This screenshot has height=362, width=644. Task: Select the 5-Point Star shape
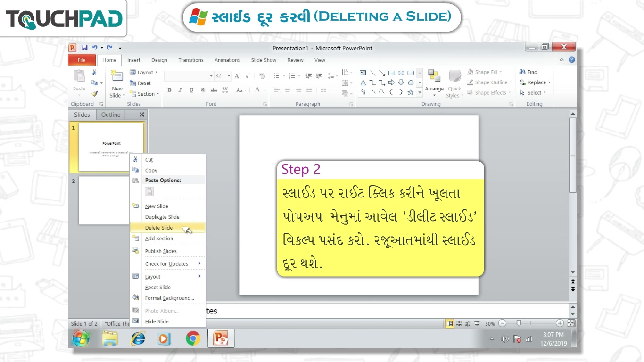(411, 92)
